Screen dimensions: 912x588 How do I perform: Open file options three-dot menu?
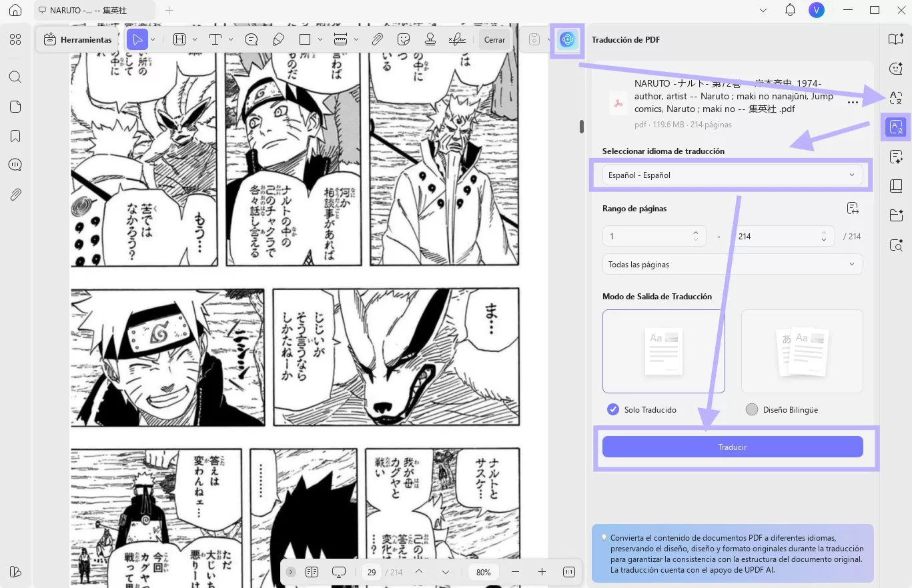coord(853,103)
